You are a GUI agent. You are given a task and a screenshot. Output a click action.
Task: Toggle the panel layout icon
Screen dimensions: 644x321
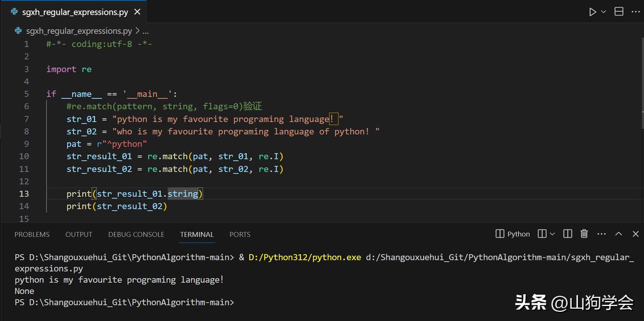point(568,234)
